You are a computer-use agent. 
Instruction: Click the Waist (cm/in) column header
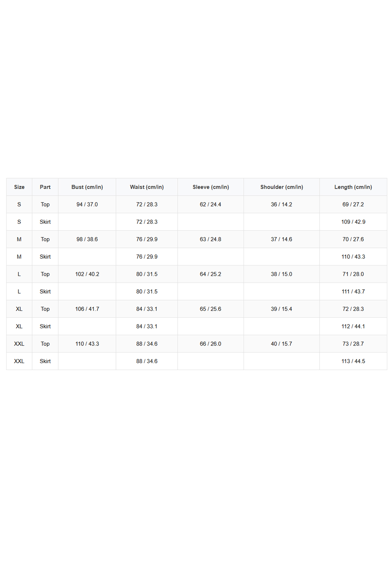click(x=147, y=187)
